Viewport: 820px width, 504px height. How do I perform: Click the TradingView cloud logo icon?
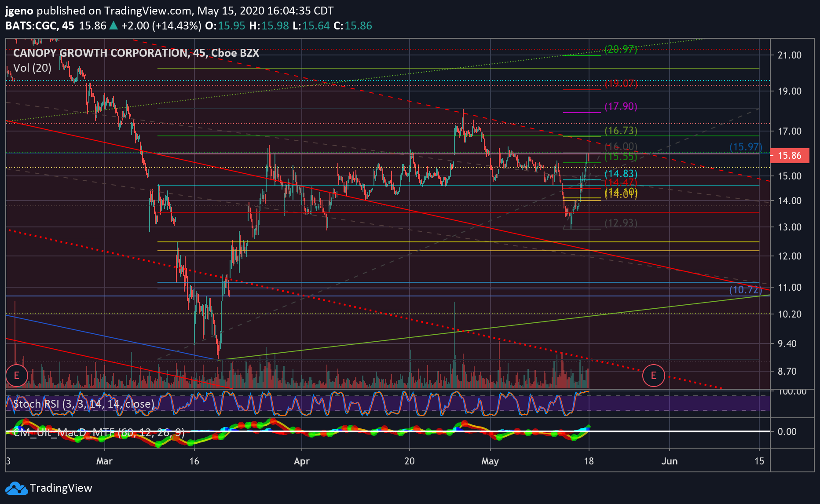[x=16, y=488]
